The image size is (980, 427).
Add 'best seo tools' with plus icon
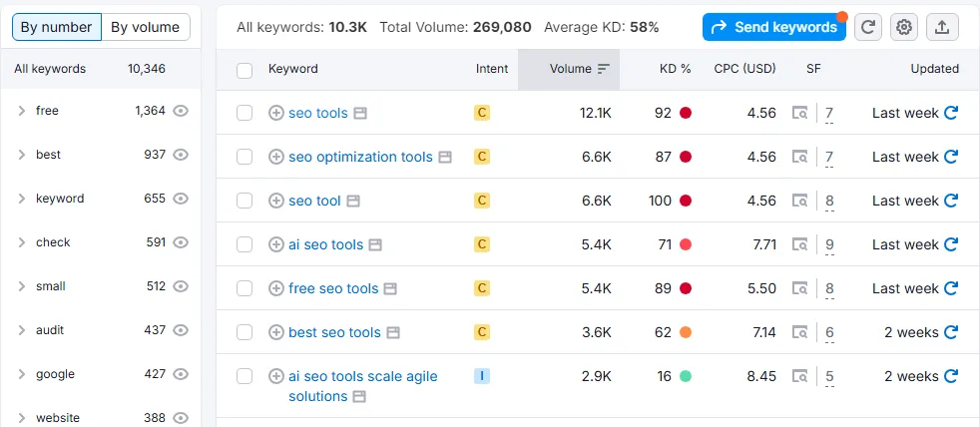pos(275,332)
